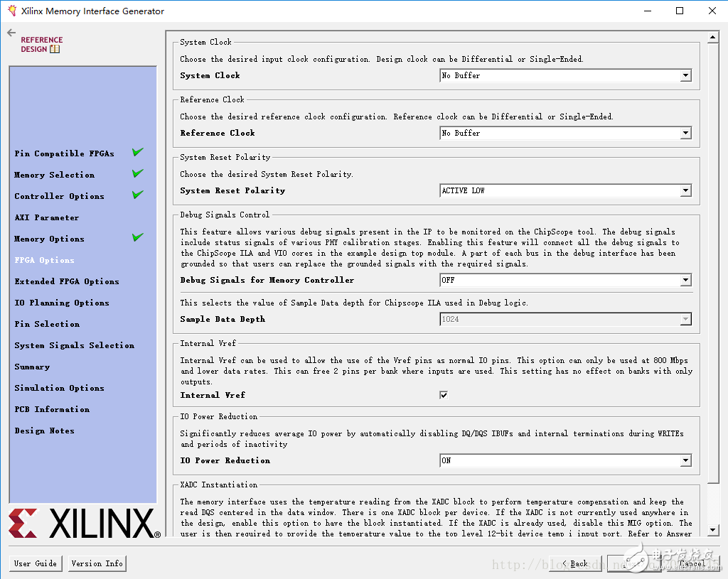Click the green checkmark beside Pin Compatible FPGAs
This screenshot has width=728, height=579.
137,153
